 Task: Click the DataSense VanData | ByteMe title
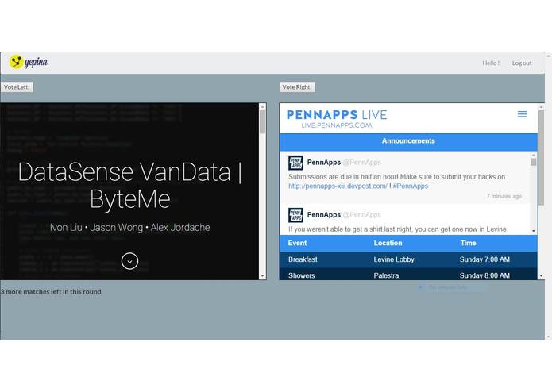pos(130,185)
